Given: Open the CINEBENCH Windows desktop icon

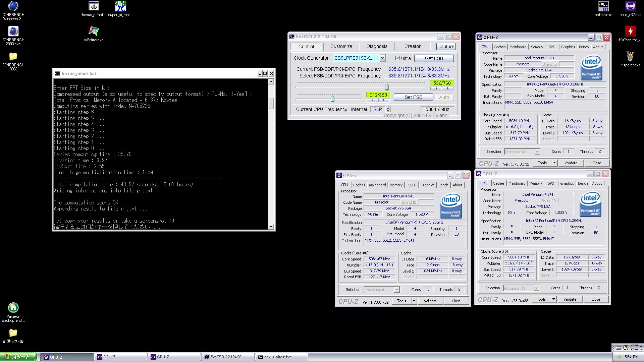Looking at the screenshot, I should pos(13,11).
